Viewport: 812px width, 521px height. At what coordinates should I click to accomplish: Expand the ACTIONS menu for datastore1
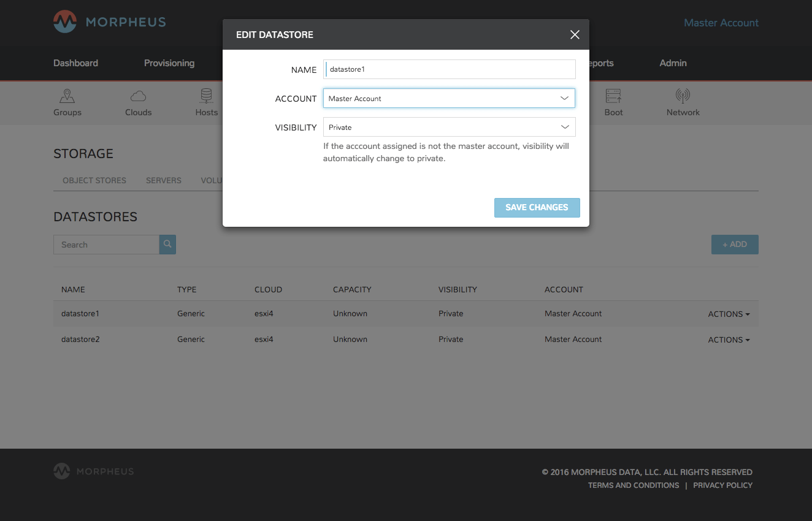[x=729, y=313]
